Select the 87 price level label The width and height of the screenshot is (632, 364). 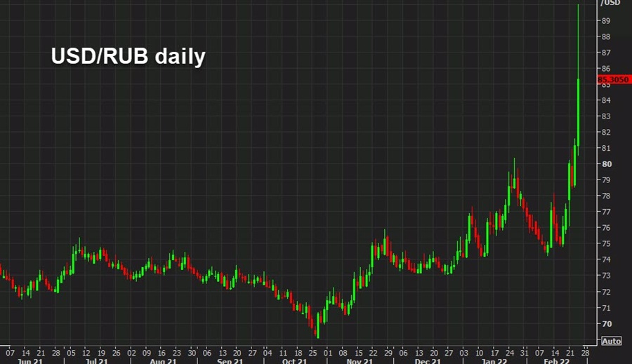[606, 53]
